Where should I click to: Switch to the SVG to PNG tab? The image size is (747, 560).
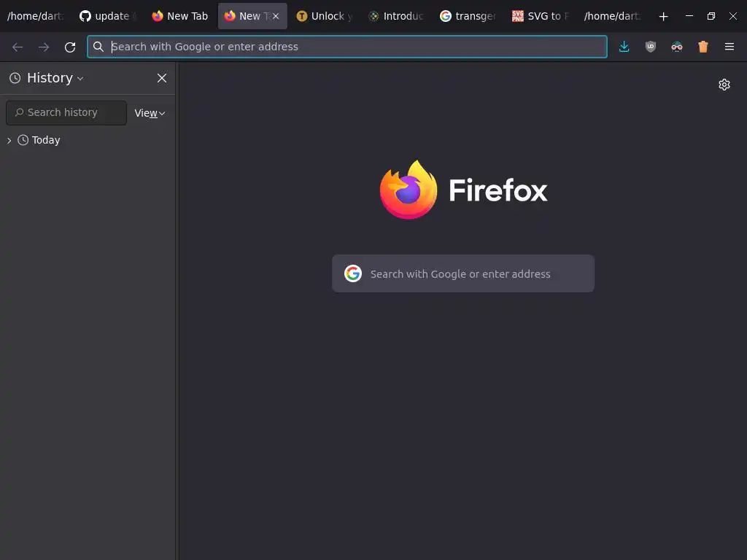tap(541, 16)
